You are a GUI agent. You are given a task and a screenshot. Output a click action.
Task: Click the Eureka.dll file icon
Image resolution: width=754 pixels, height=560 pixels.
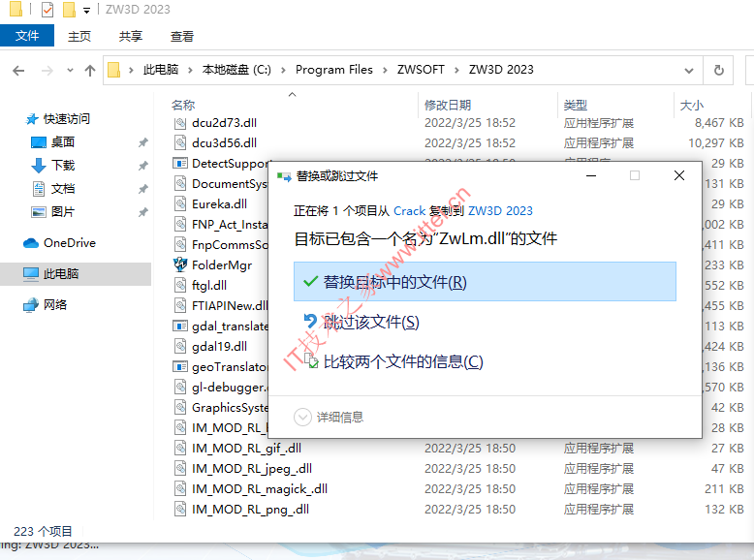click(x=180, y=203)
